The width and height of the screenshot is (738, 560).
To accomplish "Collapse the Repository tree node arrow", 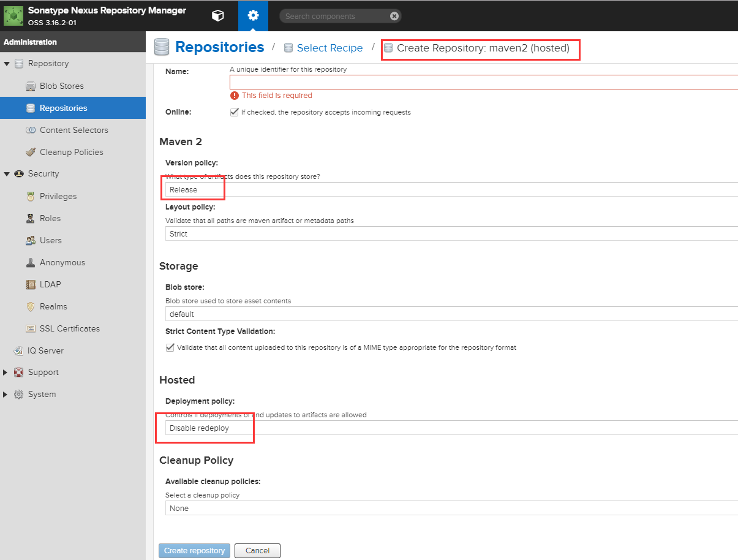I will 7,64.
